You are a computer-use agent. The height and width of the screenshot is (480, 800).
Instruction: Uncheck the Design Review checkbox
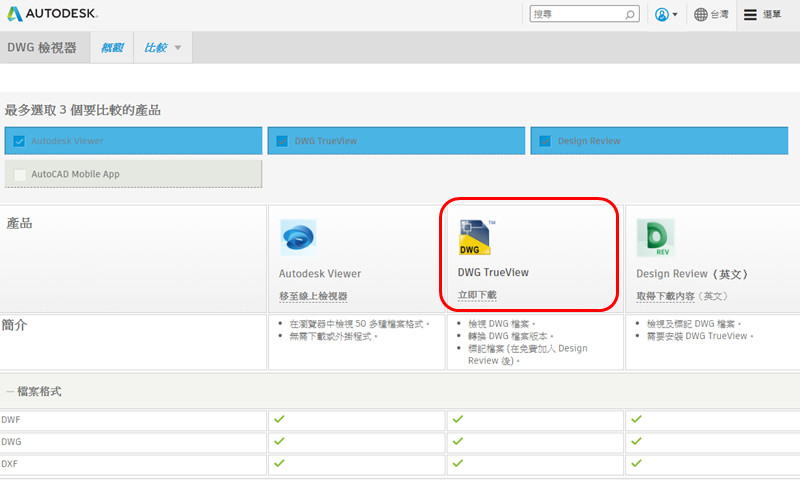545,141
